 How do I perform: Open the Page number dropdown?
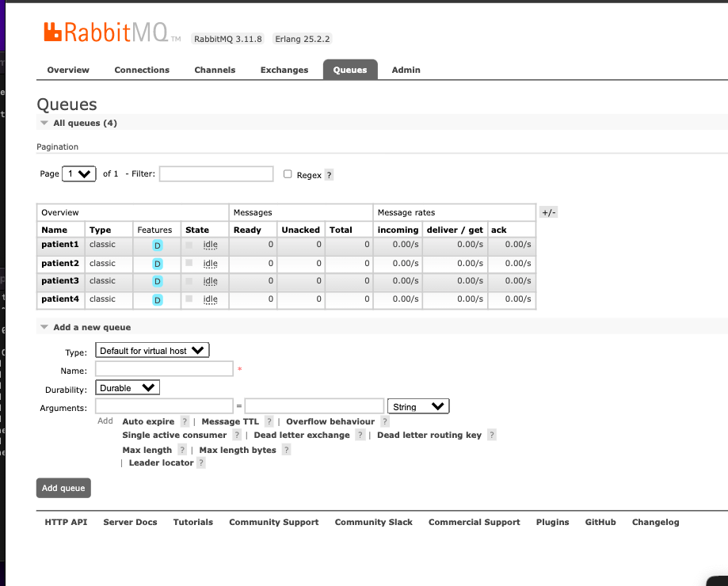pos(79,173)
